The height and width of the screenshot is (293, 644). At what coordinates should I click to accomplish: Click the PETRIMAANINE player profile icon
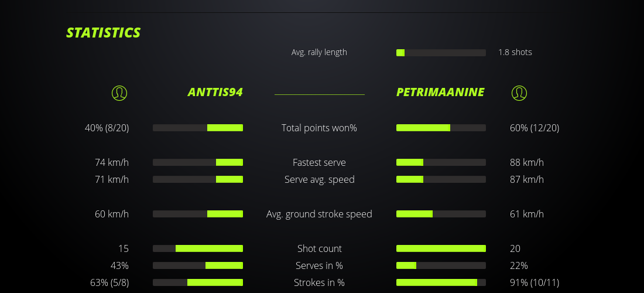click(519, 93)
